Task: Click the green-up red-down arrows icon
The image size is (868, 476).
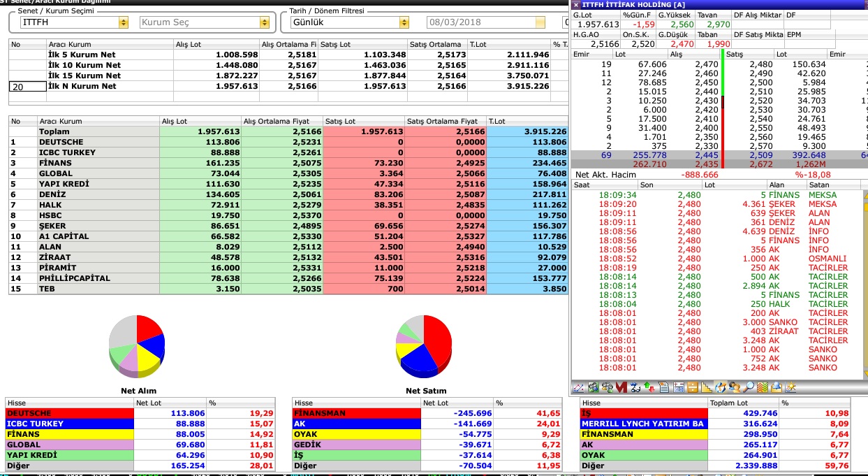Action: pos(649,387)
